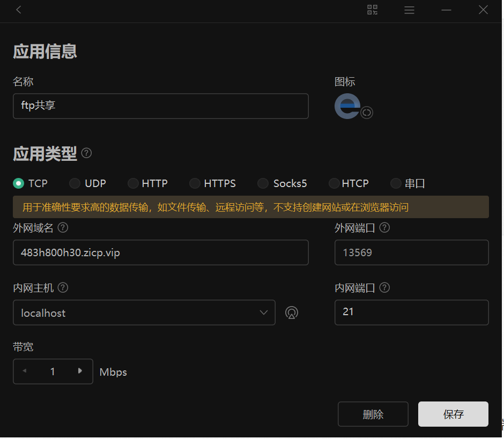Increase bandwidth with the right arrow

pos(80,371)
